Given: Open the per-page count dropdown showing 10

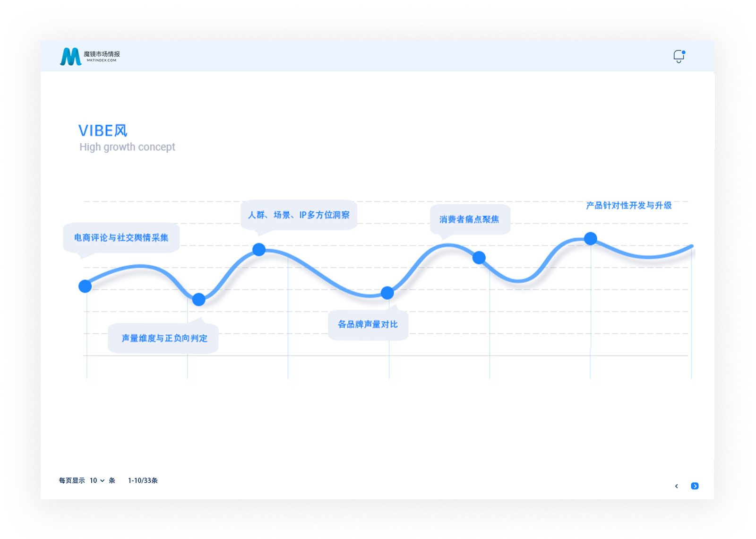Looking at the screenshot, I should [97, 480].
